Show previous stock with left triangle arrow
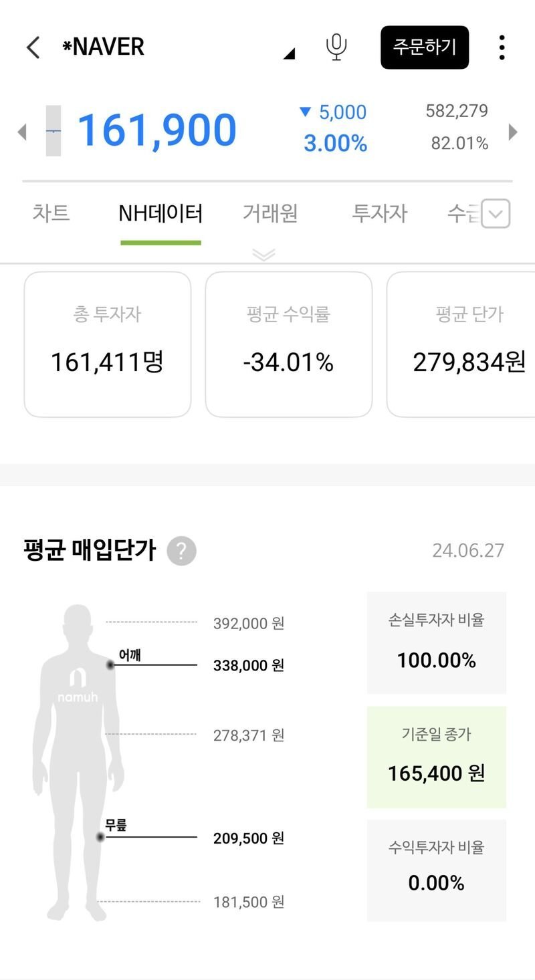This screenshot has height=980, width=535. (x=22, y=132)
